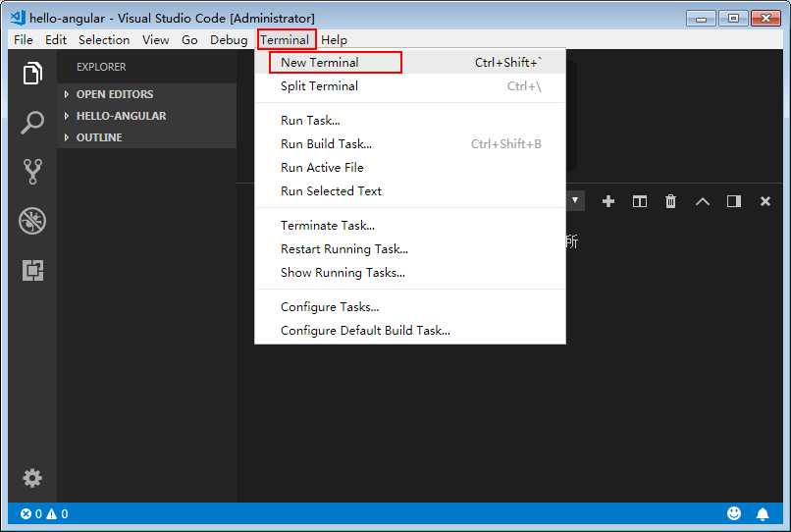Choose Run Task... from the menu
The width and height of the screenshot is (791, 532).
pos(410,120)
